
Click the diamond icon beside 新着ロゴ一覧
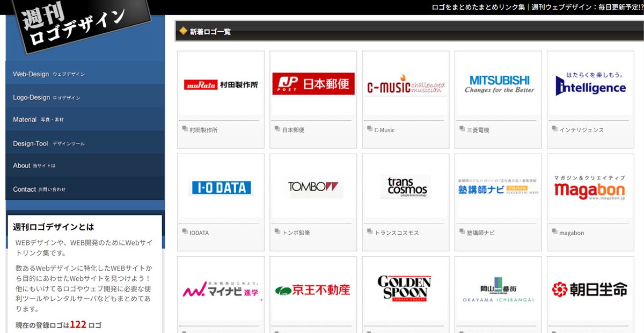coord(184,31)
